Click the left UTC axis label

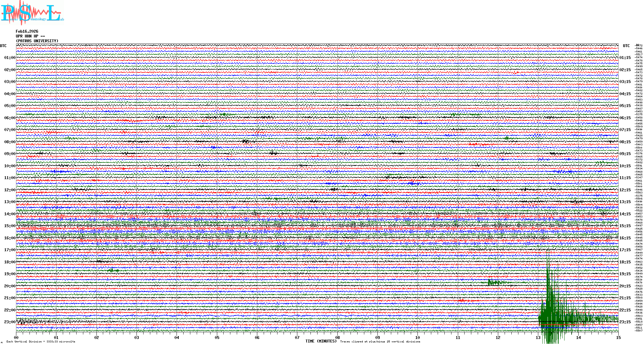[x=3, y=46]
